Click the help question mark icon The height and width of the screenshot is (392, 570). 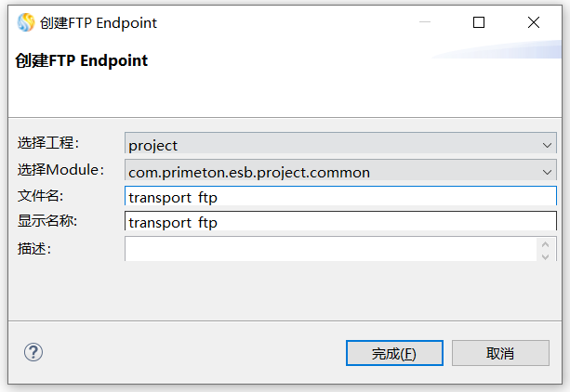[x=33, y=352]
